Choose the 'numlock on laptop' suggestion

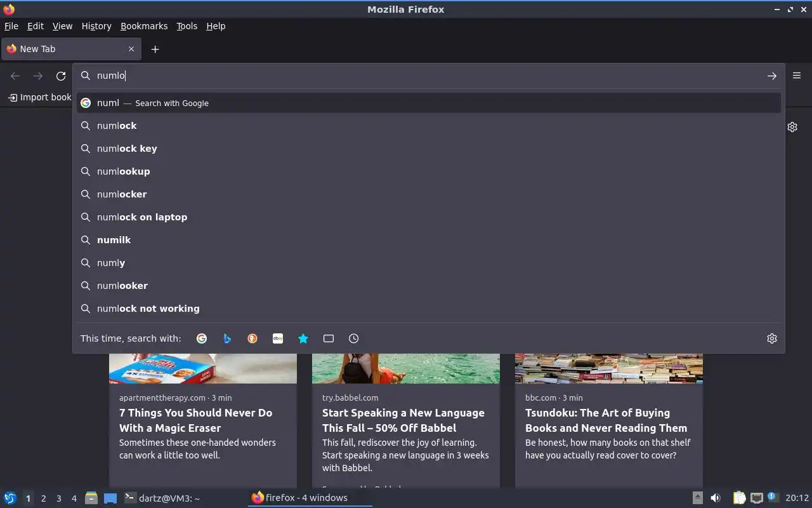coord(429,217)
